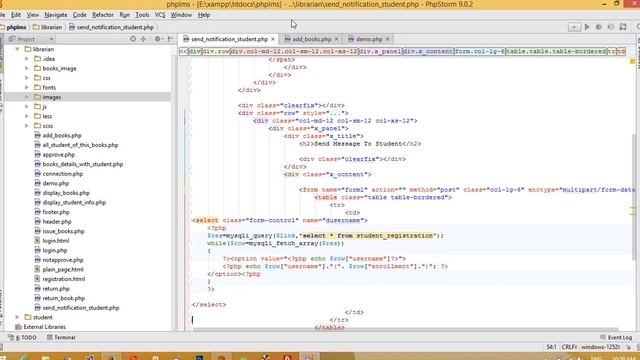Open the Tools menu
The width and height of the screenshot is (640, 360).
pyautogui.click(x=142, y=15)
